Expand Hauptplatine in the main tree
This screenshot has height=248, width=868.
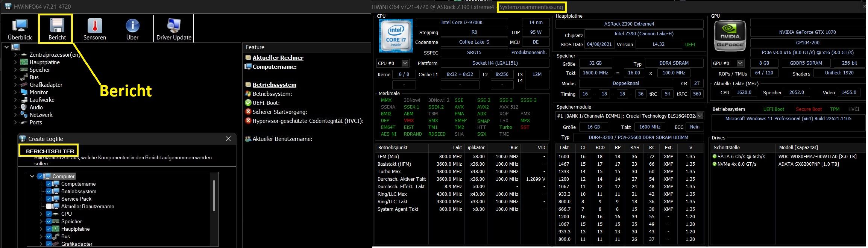(x=15, y=62)
